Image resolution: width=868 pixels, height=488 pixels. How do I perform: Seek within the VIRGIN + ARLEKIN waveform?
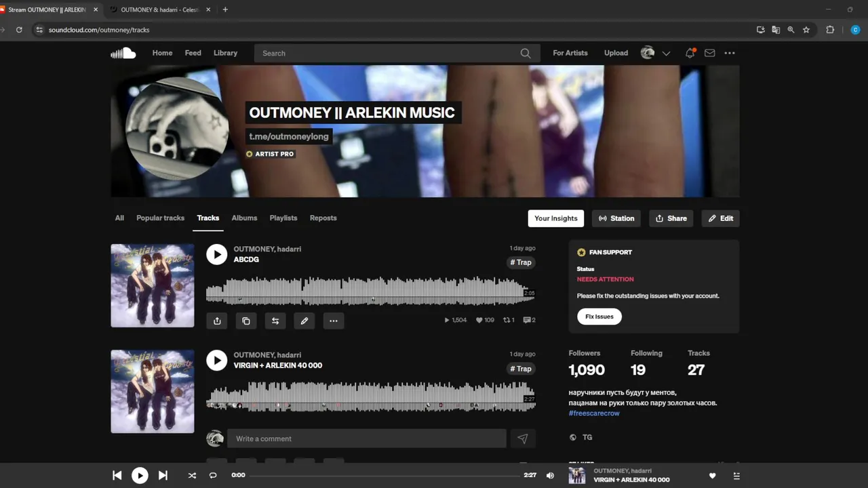coord(370,396)
